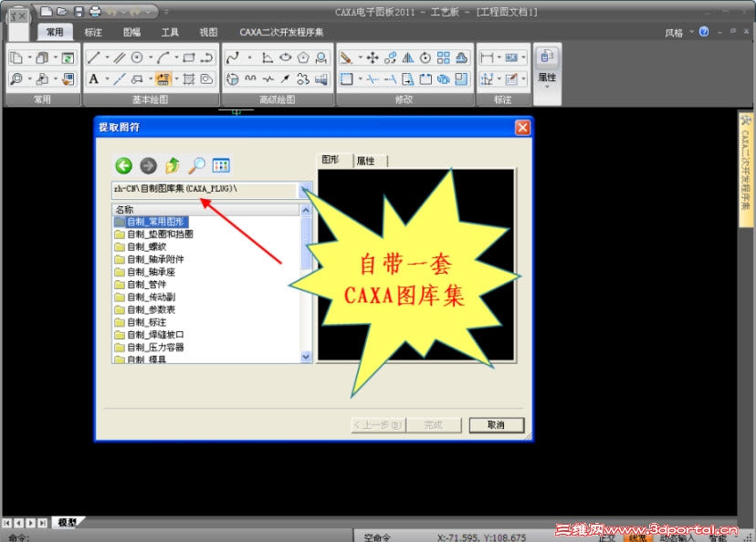
Task: Switch to the 工具 ribbon tab
Action: tap(170, 32)
